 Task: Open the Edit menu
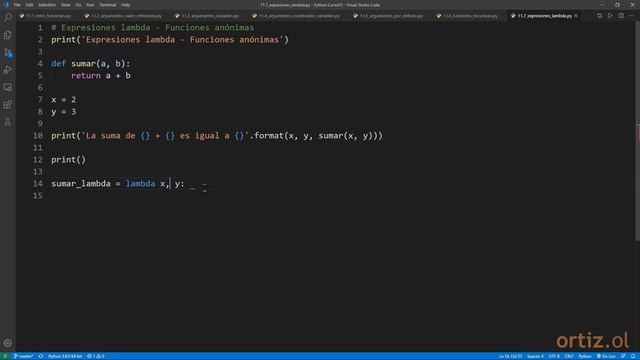click(29, 5)
